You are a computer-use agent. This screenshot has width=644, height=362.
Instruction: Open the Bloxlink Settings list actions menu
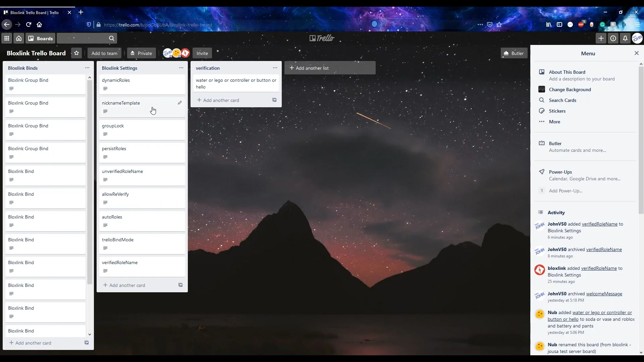pos(181,68)
